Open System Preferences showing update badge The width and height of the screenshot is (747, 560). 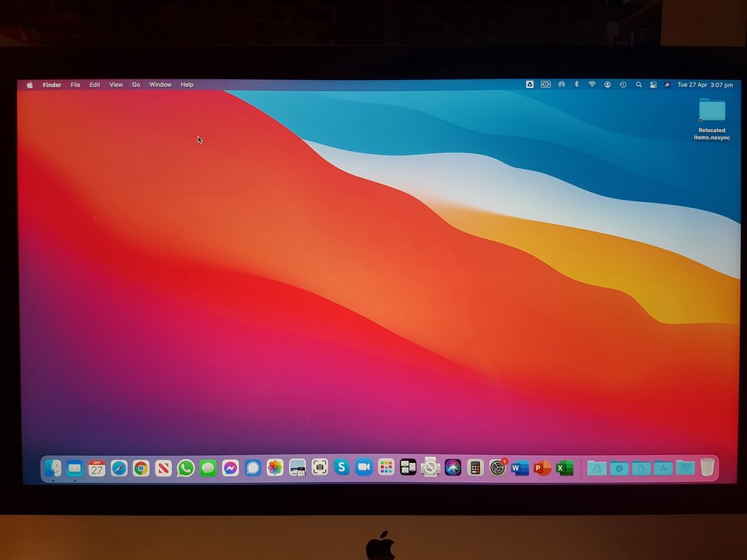[497, 468]
